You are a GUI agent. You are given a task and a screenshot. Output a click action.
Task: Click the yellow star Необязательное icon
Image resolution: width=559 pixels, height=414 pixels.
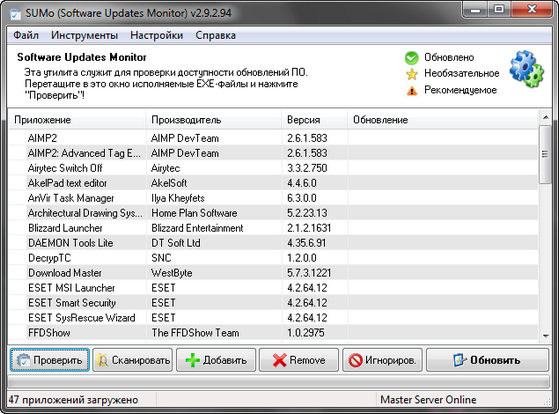pos(412,74)
